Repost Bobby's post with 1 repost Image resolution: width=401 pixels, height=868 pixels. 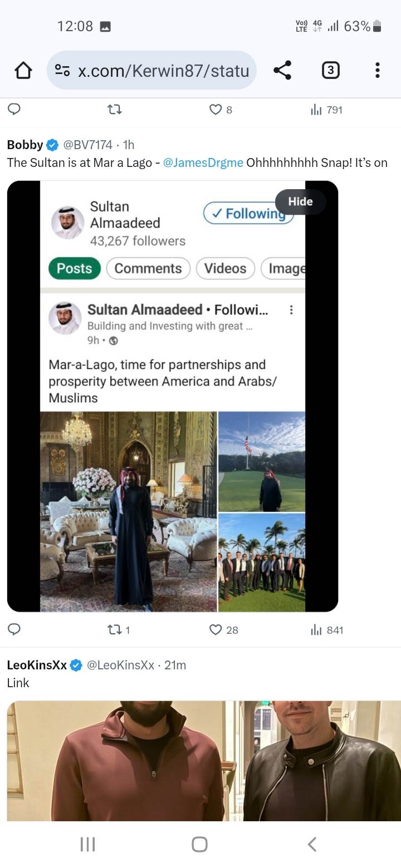tap(114, 630)
